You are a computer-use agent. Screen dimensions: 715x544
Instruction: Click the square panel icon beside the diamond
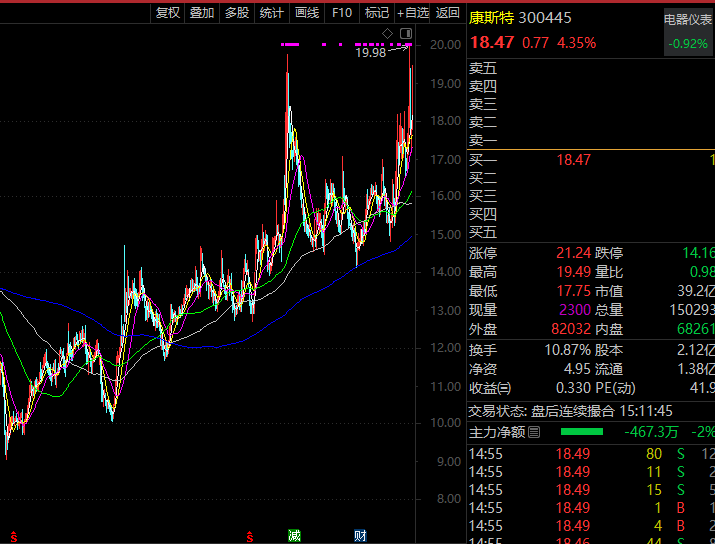click(x=404, y=34)
